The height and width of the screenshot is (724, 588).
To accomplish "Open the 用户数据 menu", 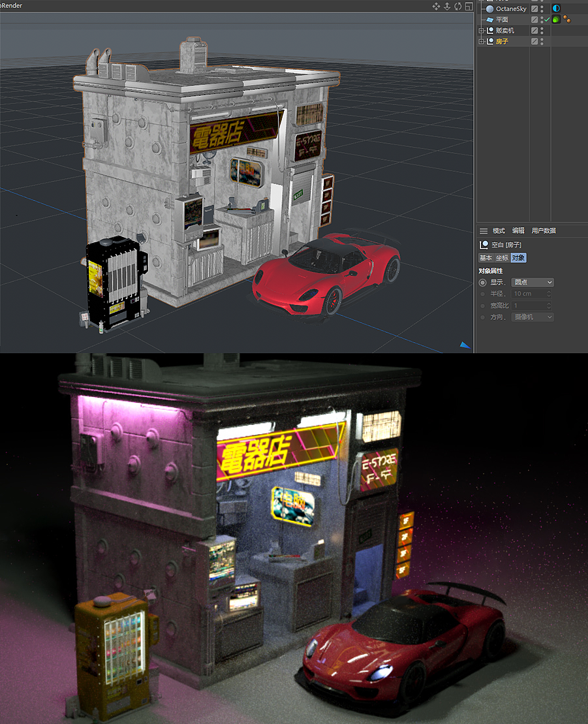I will (544, 231).
